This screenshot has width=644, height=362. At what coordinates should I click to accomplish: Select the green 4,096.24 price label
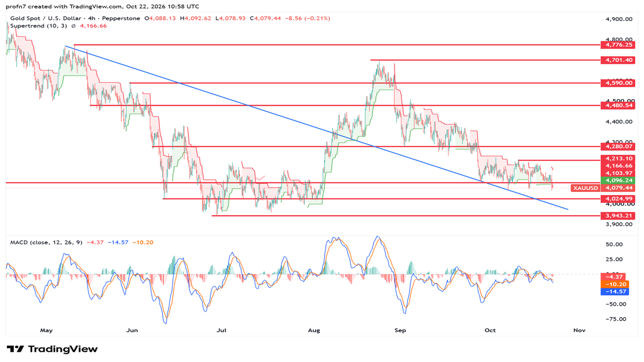(619, 181)
